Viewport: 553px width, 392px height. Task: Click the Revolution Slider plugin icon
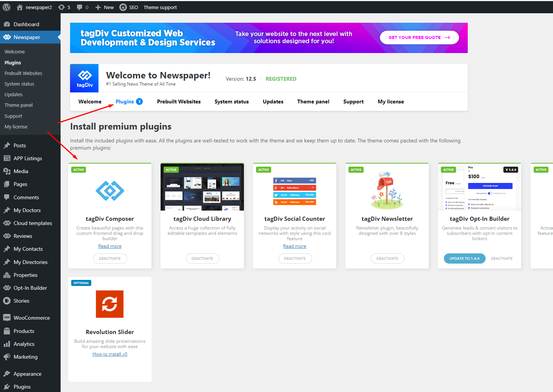click(x=109, y=304)
